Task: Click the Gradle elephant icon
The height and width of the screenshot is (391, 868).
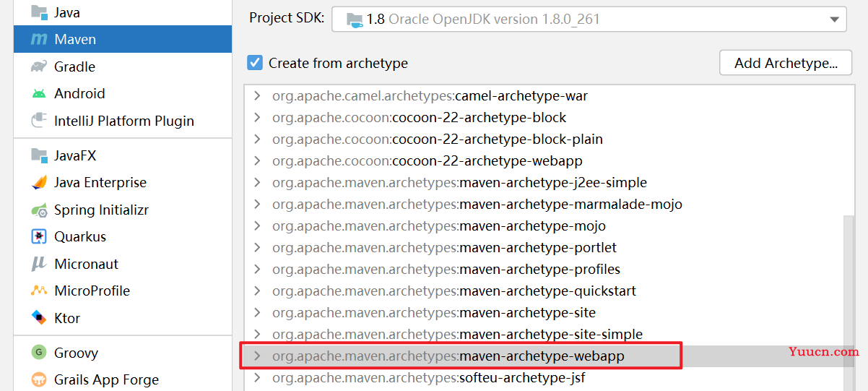Action: [x=39, y=66]
